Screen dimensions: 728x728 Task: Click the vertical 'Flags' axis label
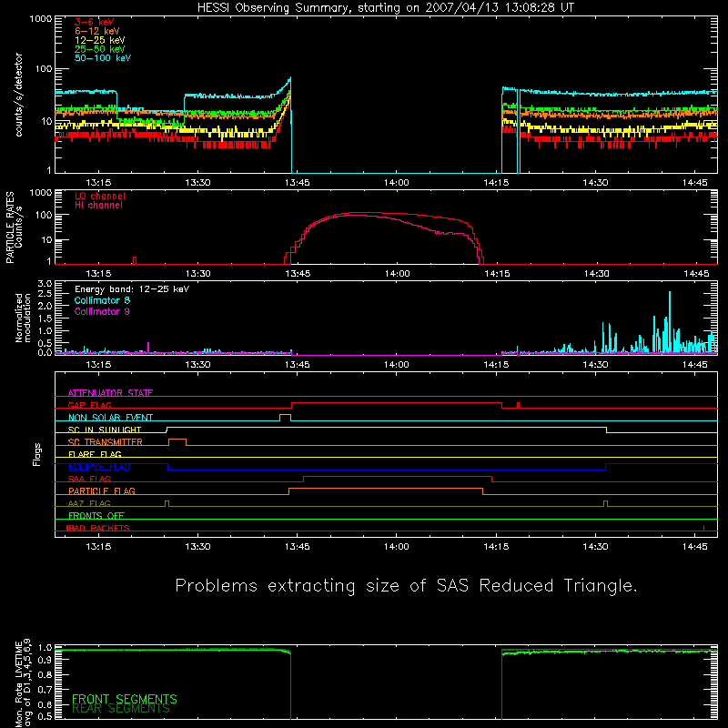pos(37,454)
